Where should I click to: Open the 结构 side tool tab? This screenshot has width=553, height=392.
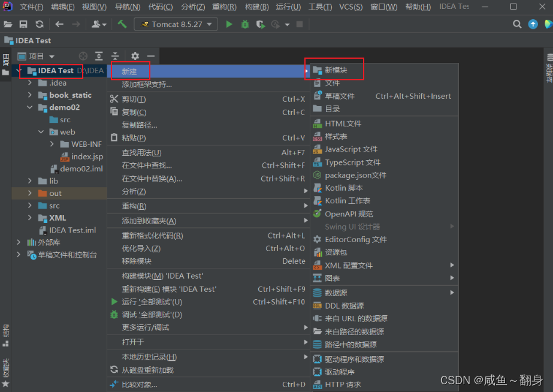coord(5,335)
